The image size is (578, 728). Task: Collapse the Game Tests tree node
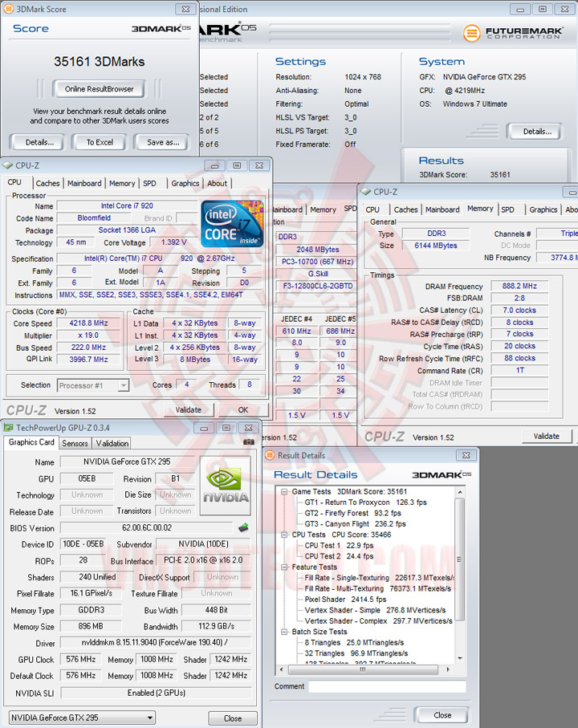click(x=284, y=492)
